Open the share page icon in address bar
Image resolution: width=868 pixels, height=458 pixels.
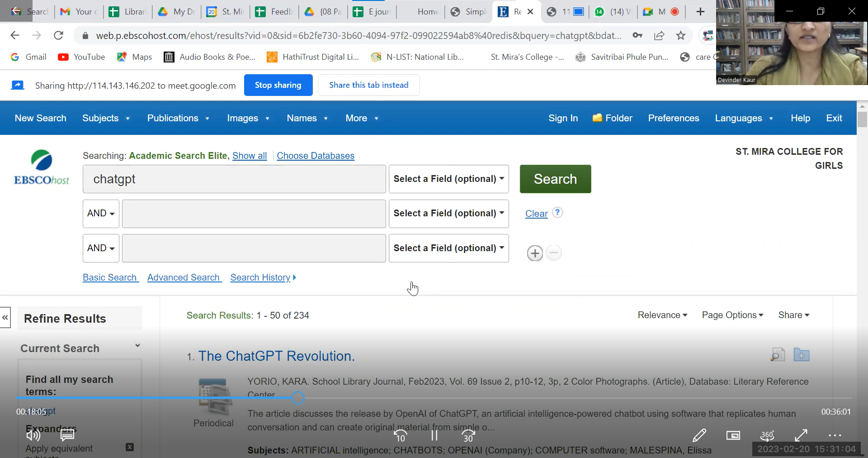click(x=659, y=35)
